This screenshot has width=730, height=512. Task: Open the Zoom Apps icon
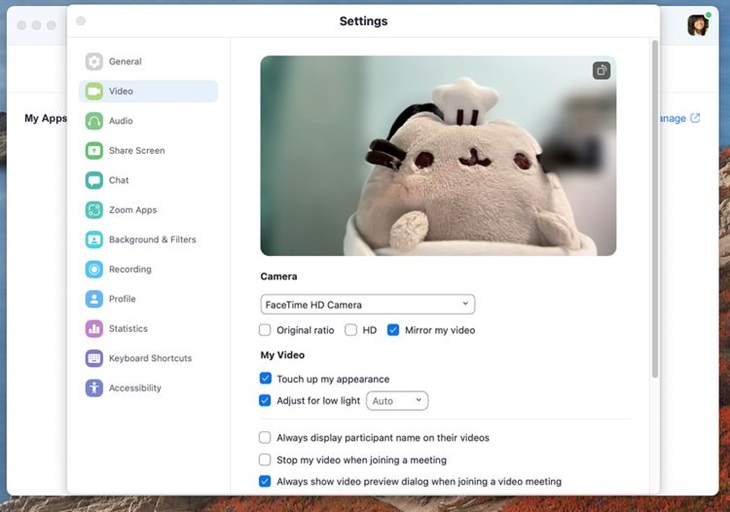point(94,210)
